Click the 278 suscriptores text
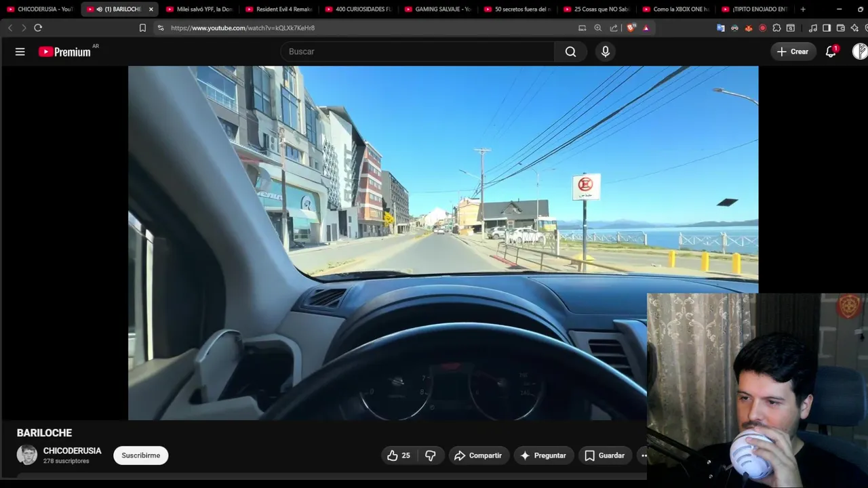The width and height of the screenshot is (868, 488). [x=66, y=461]
